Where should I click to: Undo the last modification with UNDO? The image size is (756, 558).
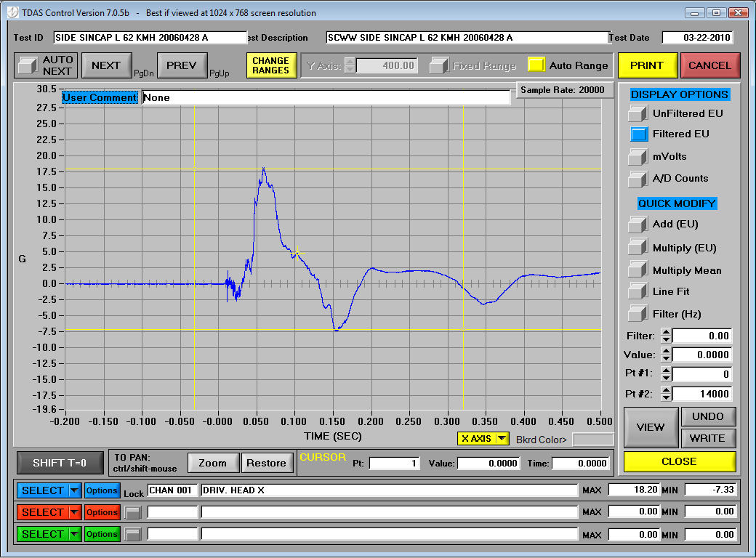click(708, 416)
